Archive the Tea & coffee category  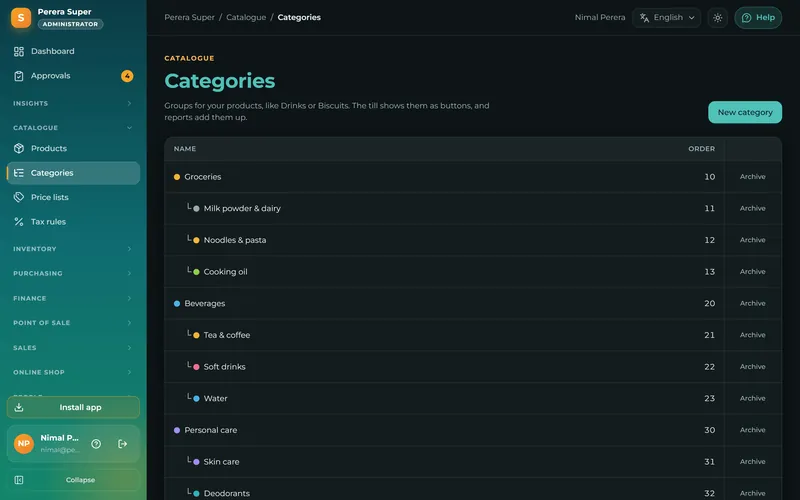pyautogui.click(x=753, y=335)
